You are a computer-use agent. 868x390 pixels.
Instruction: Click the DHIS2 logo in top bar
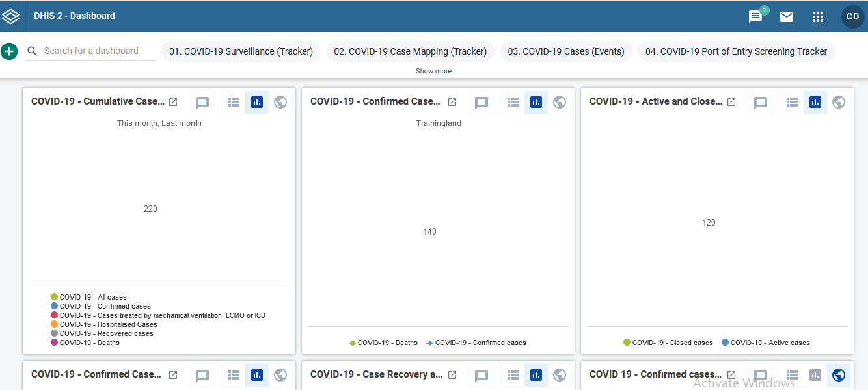(10, 16)
